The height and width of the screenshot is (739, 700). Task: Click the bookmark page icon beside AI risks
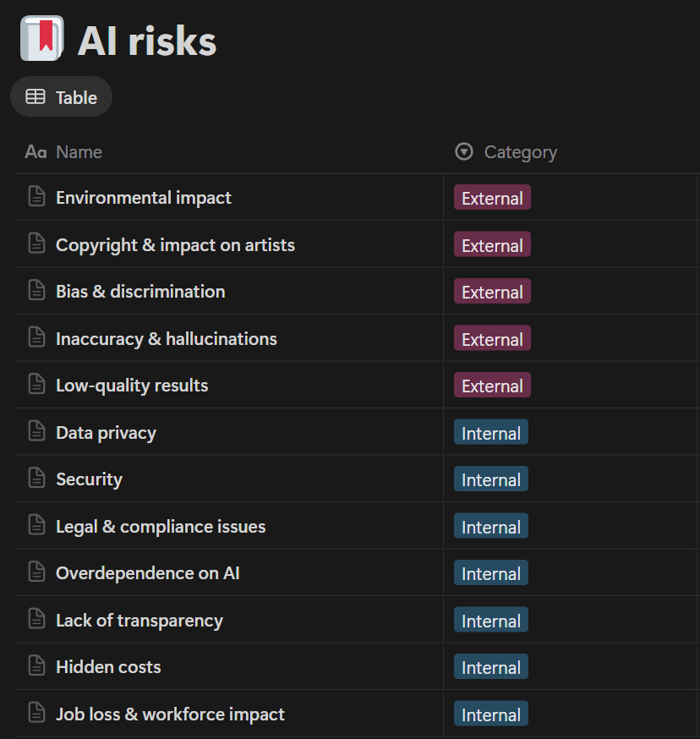41,40
